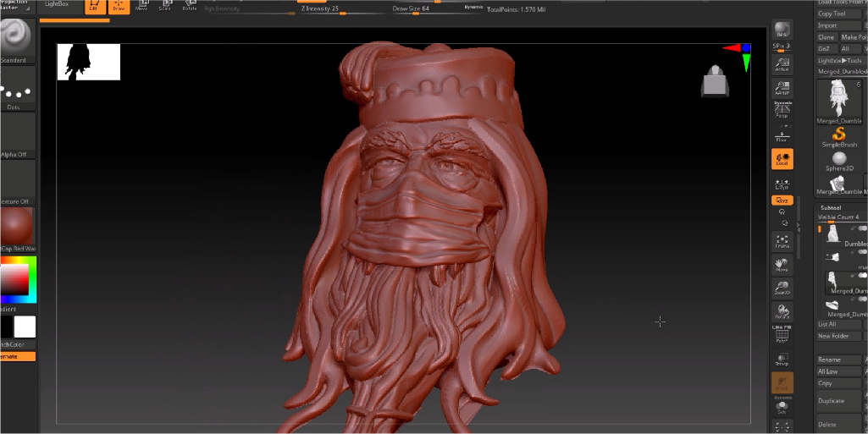868x434 pixels.
Task: Click Copy Tool button
Action: click(839, 14)
